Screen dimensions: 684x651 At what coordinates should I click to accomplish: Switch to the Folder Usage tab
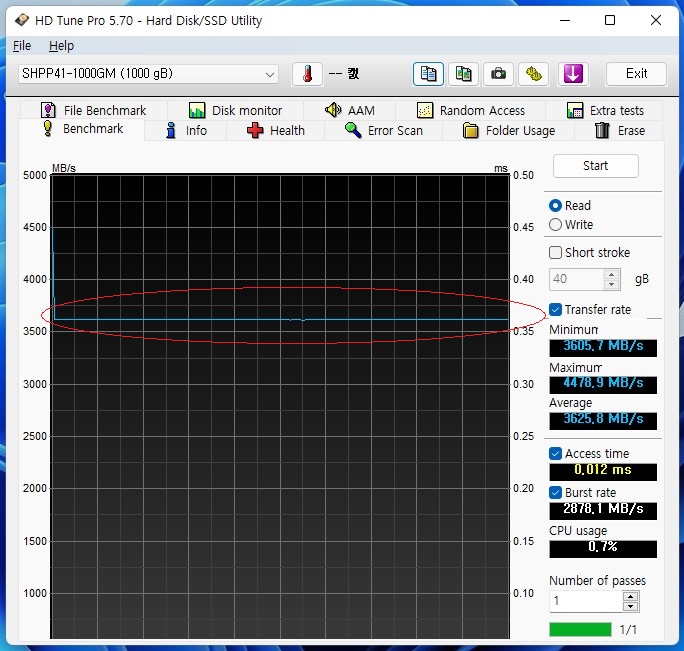coord(509,130)
